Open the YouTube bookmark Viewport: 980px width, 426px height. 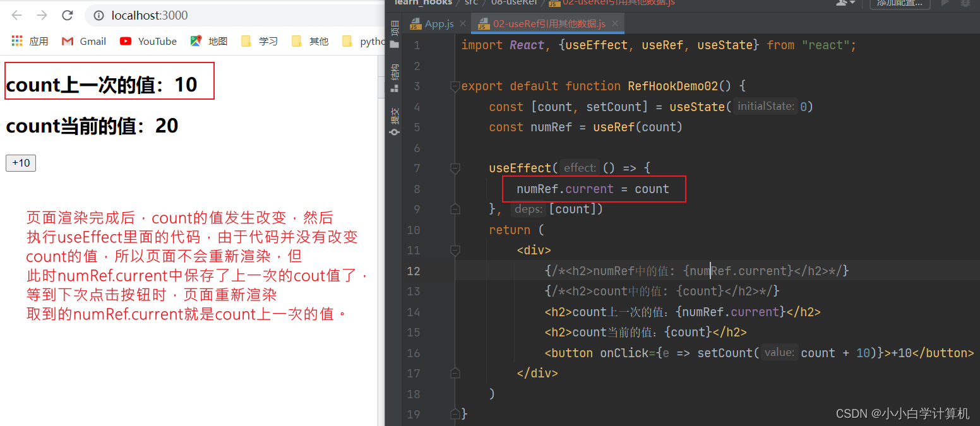[148, 41]
